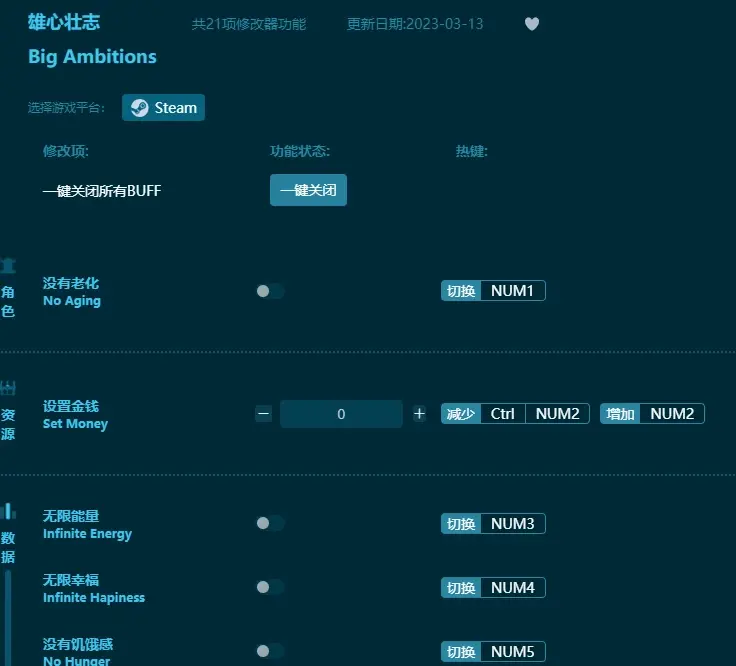Viewport: 736px width, 666px height.
Task: Open the 资源 resources sidebar category
Action: (8, 412)
